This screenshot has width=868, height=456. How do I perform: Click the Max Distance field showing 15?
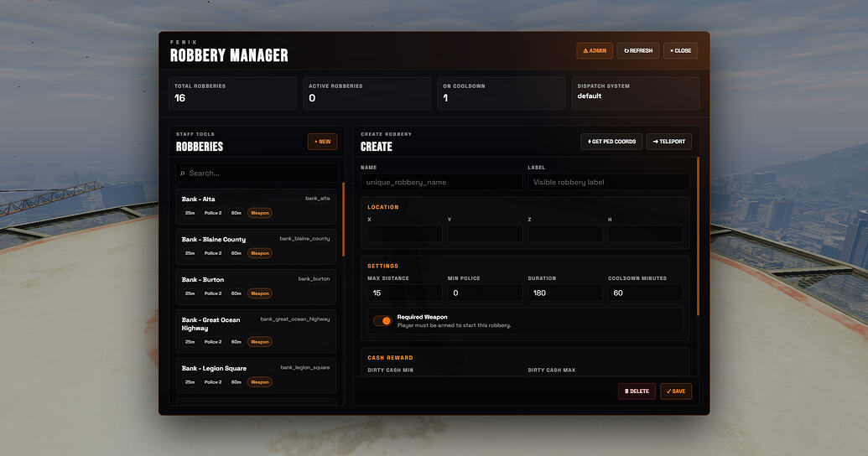405,293
